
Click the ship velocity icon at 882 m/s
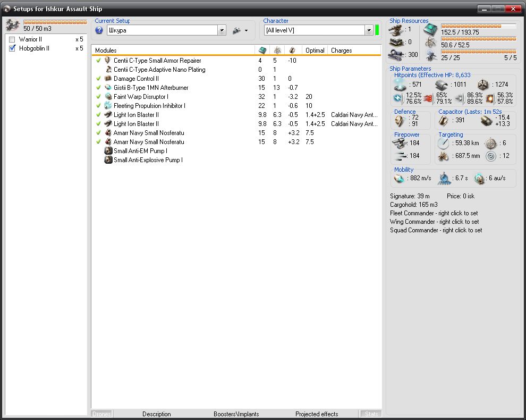tap(399, 178)
